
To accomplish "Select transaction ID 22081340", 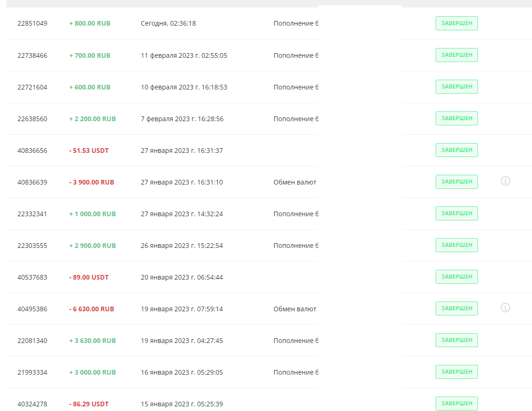I will click(x=32, y=341).
